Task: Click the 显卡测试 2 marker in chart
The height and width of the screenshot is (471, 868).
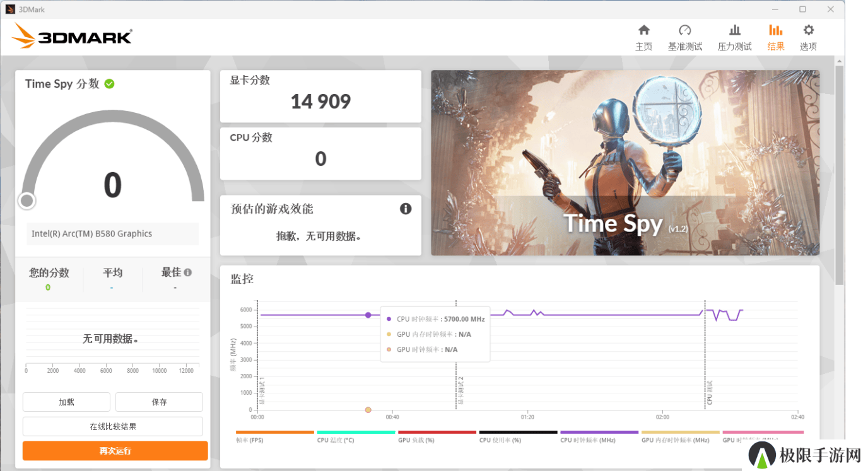Action: [x=460, y=391]
